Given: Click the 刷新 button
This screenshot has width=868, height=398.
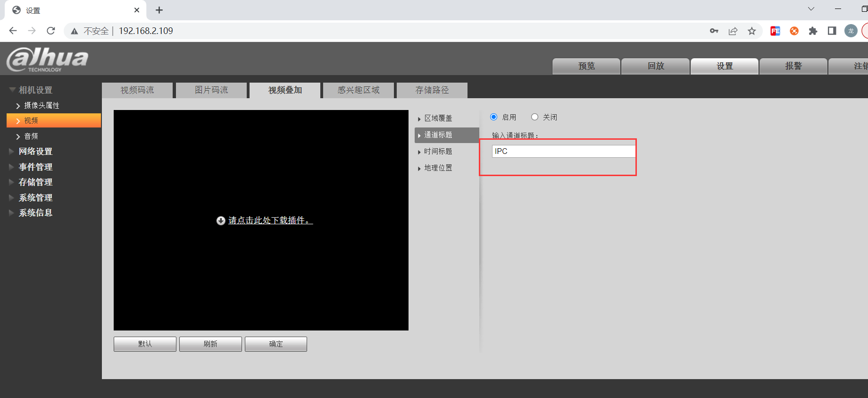Looking at the screenshot, I should click(x=210, y=344).
